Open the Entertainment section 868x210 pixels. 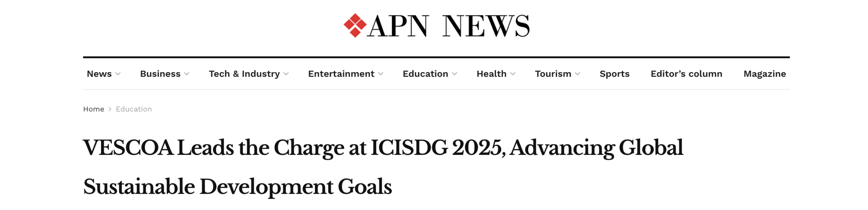(341, 74)
